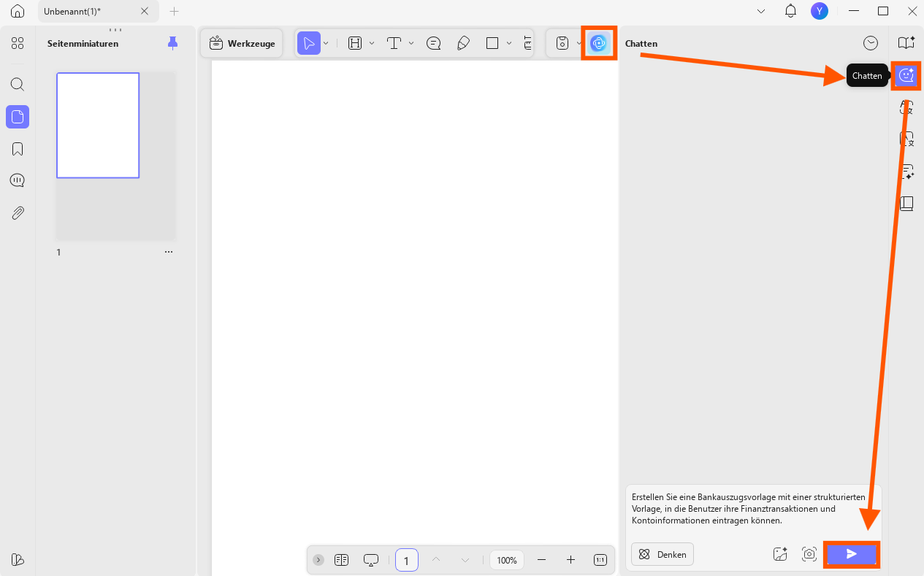Open bookmarks panel in left sidebar

pyautogui.click(x=18, y=149)
